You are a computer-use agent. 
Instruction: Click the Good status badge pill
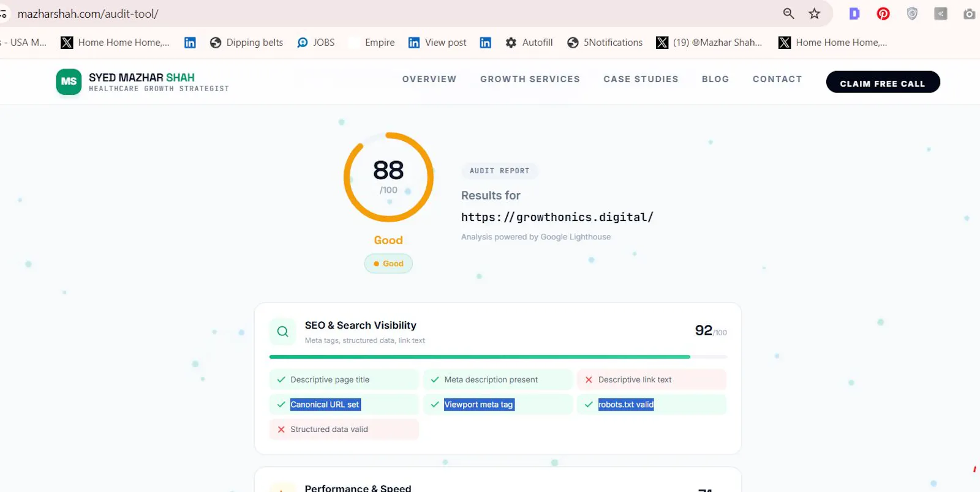point(388,264)
